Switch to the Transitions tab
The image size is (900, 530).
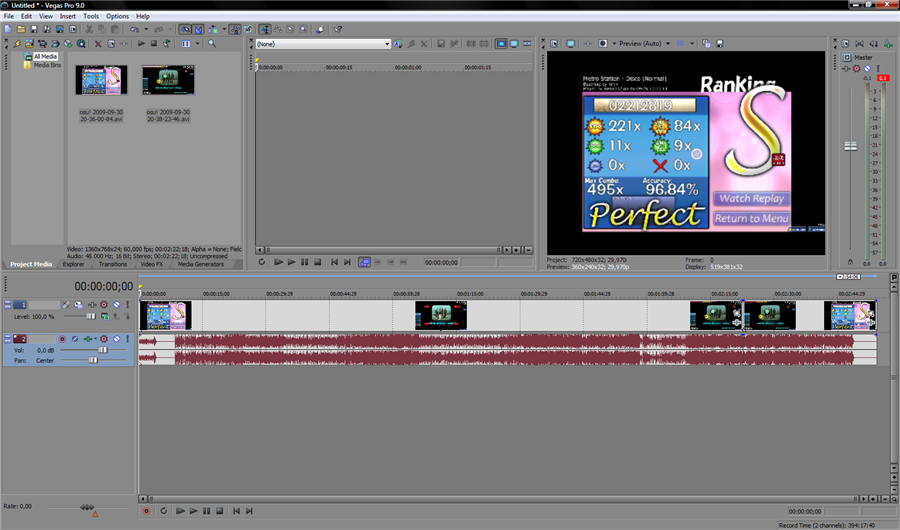112,264
